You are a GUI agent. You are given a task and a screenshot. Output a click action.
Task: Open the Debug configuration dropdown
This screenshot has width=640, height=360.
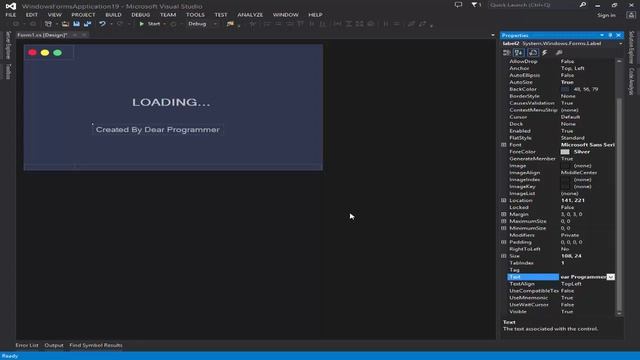215,24
